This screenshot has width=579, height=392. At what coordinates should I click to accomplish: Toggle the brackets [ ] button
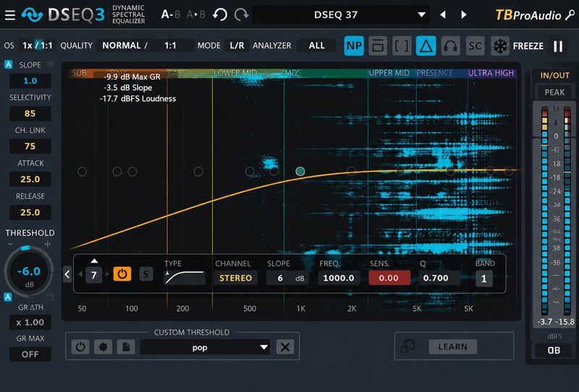click(x=402, y=46)
